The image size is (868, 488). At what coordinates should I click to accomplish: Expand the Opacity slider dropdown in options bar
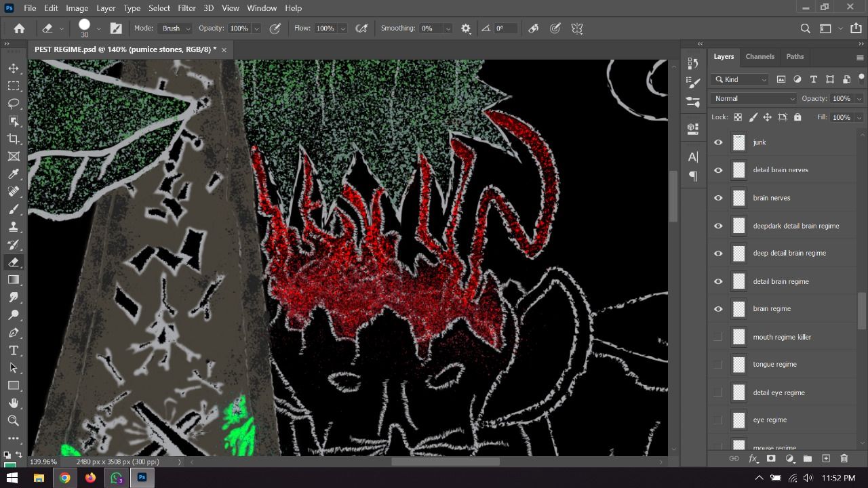pyautogui.click(x=256, y=28)
